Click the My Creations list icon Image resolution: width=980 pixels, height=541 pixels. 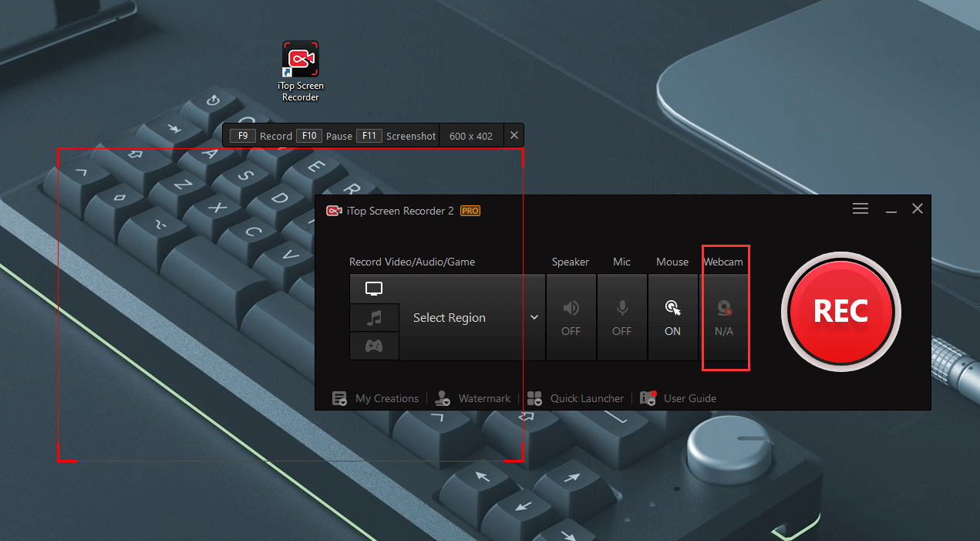click(340, 398)
